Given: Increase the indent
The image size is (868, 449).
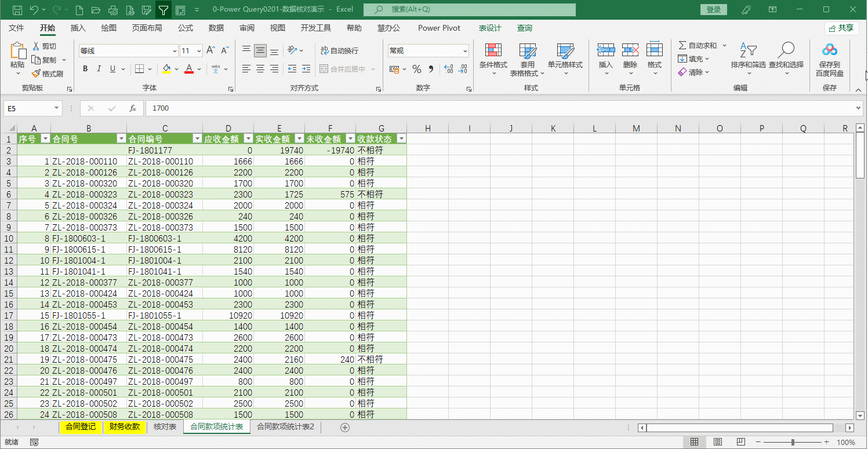Looking at the screenshot, I should point(306,69).
